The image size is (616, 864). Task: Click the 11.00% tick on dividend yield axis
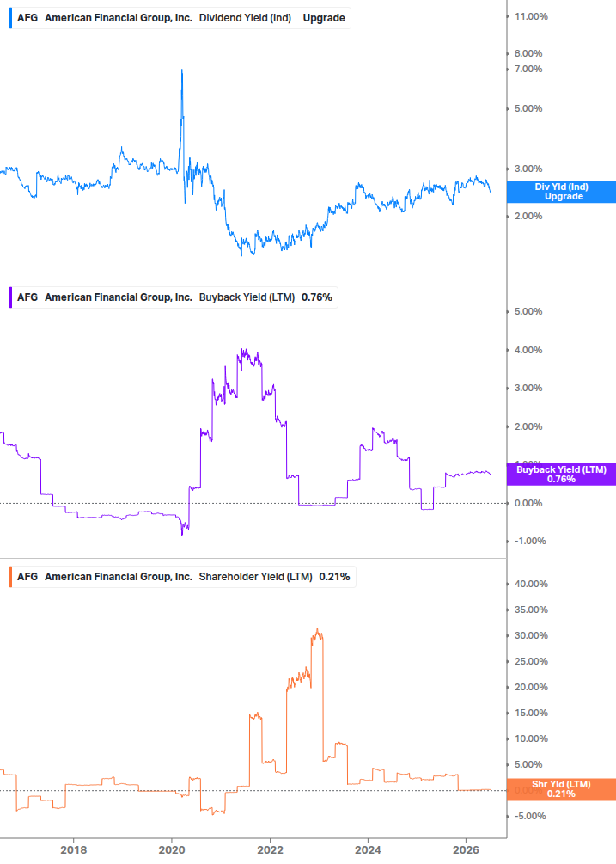click(x=531, y=17)
